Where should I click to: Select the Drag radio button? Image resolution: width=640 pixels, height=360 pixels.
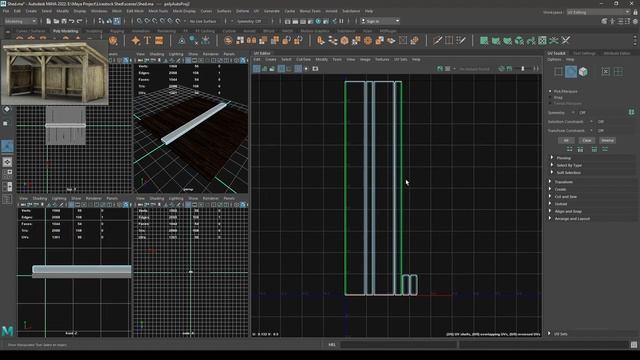pos(550,97)
